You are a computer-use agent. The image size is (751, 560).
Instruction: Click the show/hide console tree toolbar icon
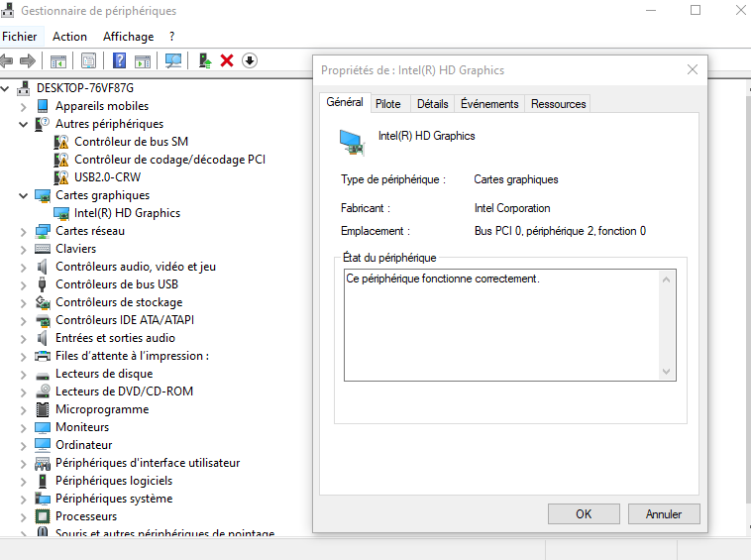58,61
